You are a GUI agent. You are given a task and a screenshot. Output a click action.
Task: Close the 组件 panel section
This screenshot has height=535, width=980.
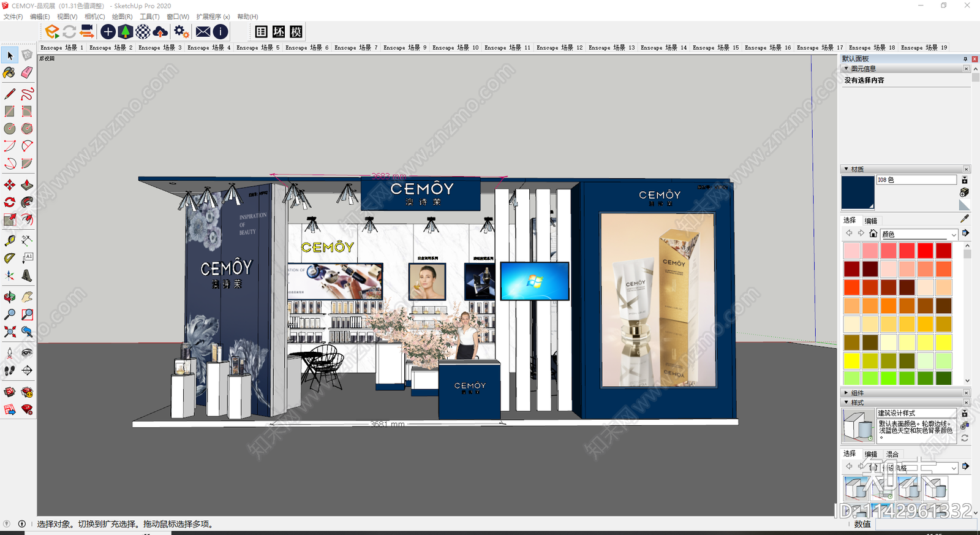coord(967,393)
